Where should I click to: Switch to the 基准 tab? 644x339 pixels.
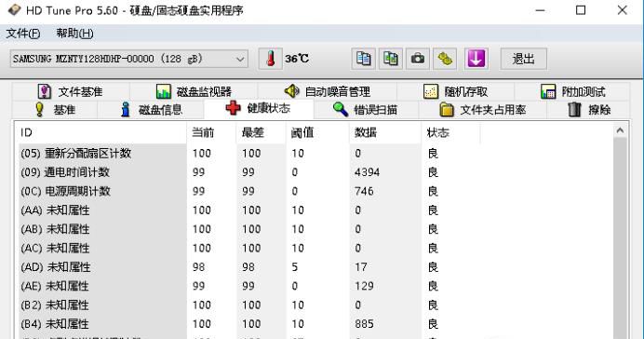(55, 109)
